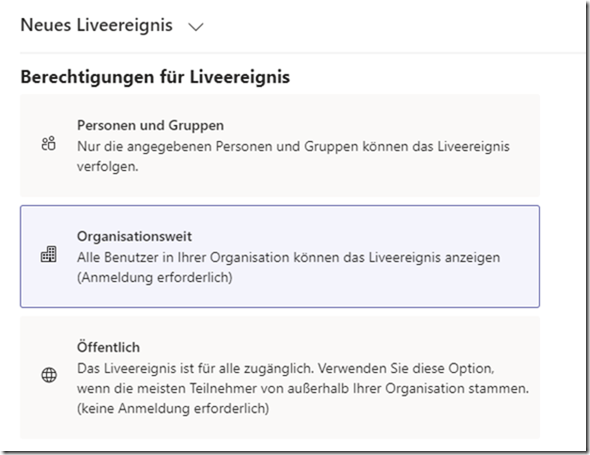Click the '(Anmeldung erforderlich)' note
This screenshot has width=590, height=455.
tap(155, 277)
